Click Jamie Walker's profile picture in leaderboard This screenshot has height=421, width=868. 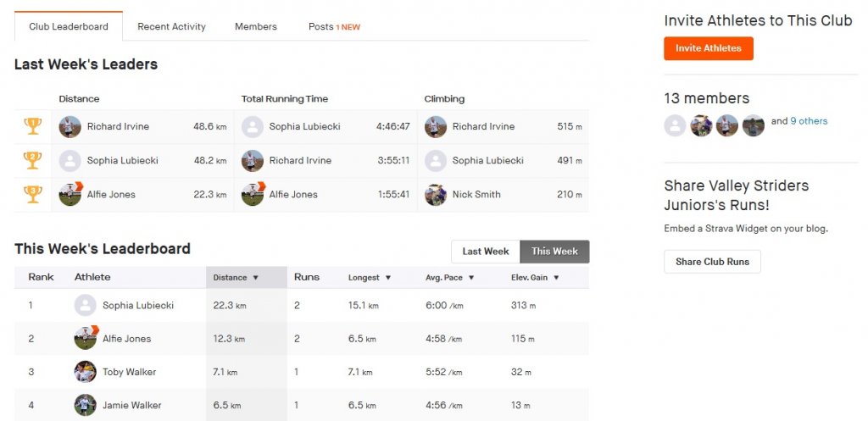point(85,405)
